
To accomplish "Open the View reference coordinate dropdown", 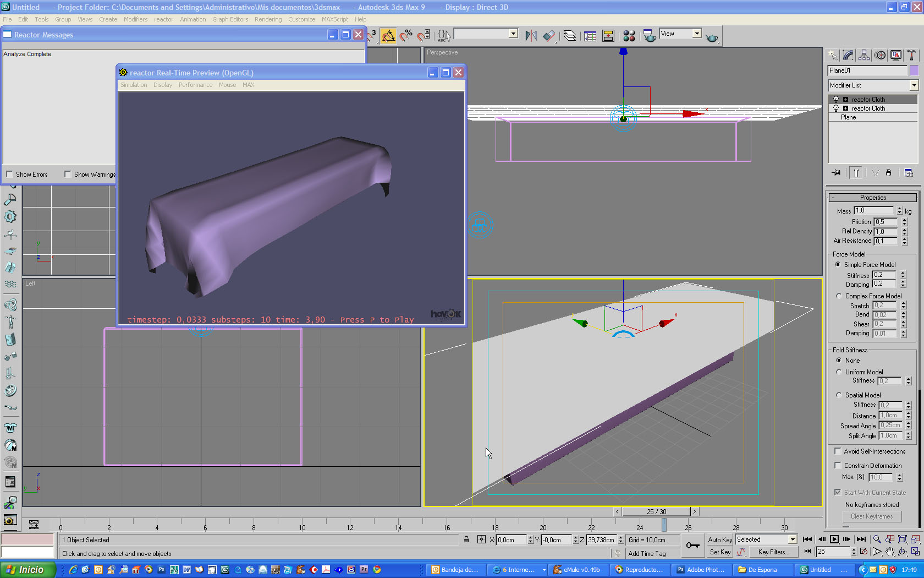I will point(697,34).
